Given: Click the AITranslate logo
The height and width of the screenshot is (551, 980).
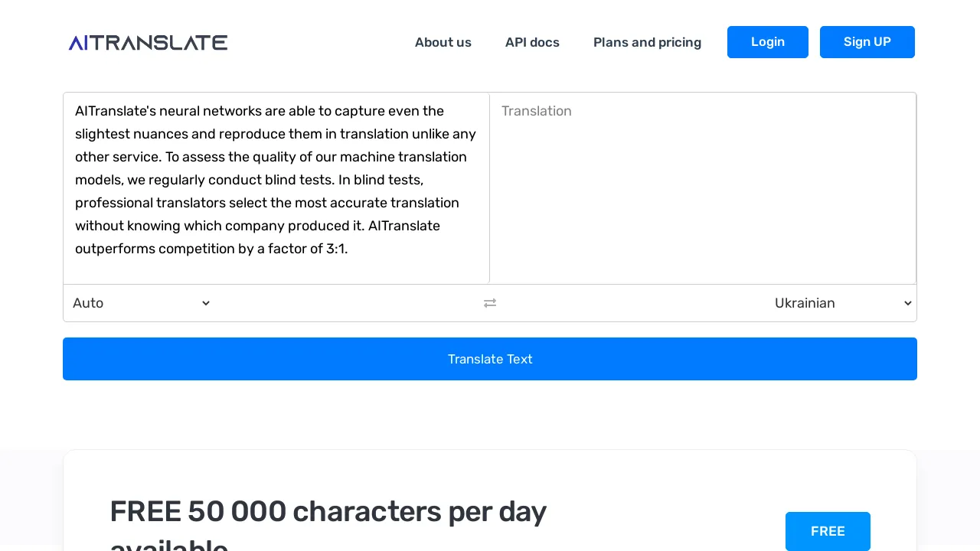Looking at the screenshot, I should click(148, 42).
